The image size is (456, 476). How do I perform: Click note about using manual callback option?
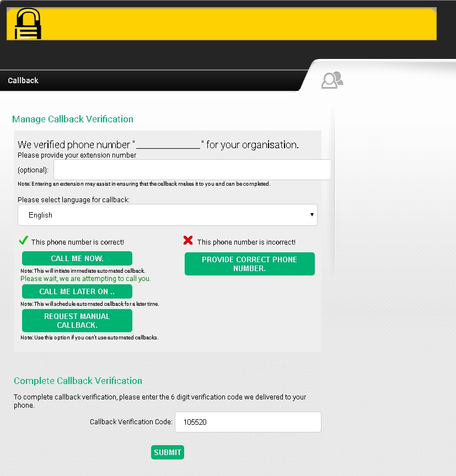89,337
